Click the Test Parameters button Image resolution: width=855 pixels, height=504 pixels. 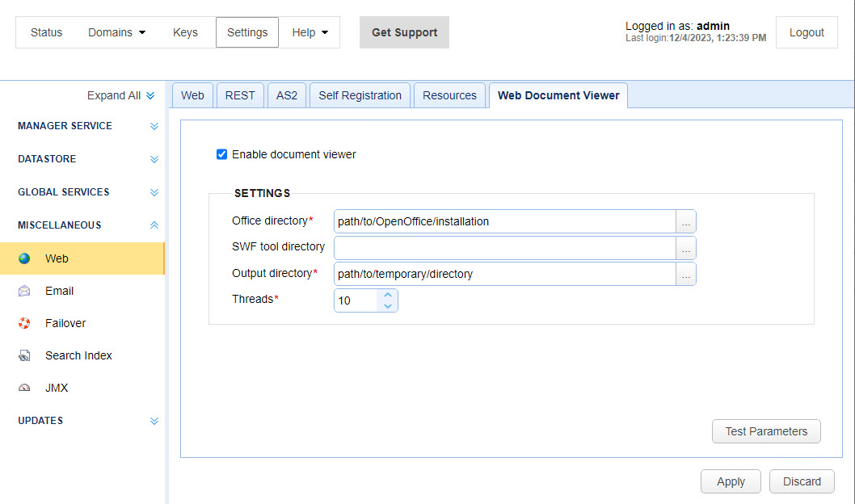765,430
